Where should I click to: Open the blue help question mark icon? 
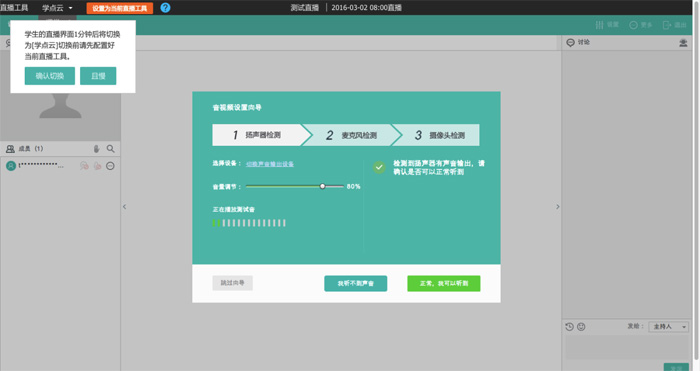coord(165,8)
